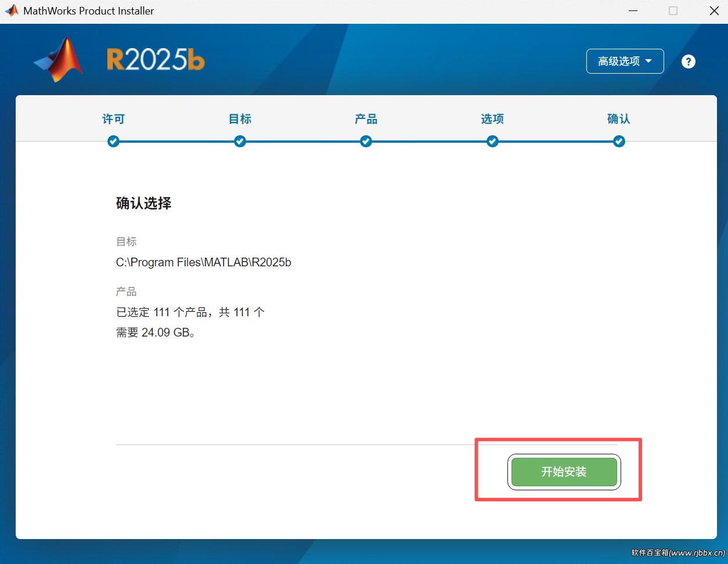Open the 高级选项 dropdown
The width and height of the screenshot is (728, 564).
(x=625, y=61)
